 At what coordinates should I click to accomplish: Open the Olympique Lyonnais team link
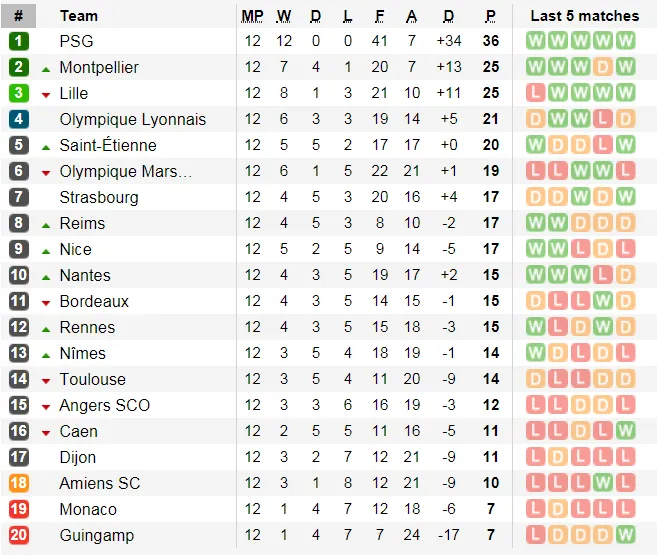tap(132, 119)
